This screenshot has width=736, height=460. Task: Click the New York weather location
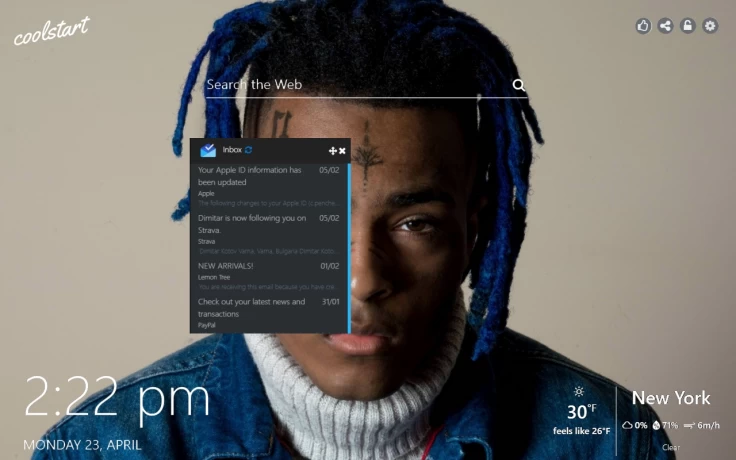coord(671,398)
